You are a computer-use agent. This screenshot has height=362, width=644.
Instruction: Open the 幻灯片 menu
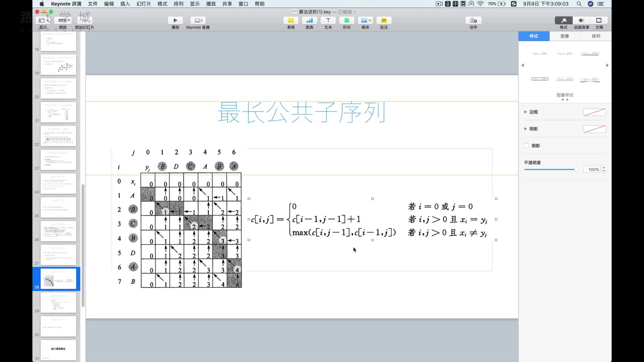144,4
